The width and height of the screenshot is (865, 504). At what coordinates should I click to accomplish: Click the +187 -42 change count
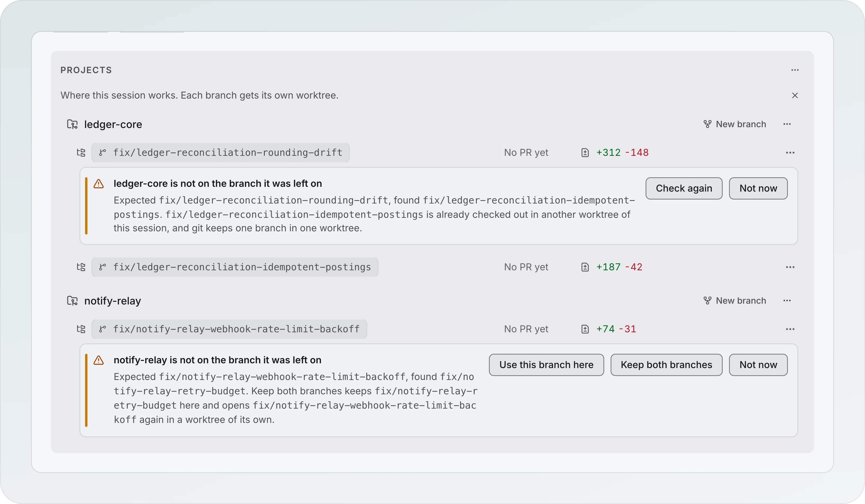coord(619,267)
